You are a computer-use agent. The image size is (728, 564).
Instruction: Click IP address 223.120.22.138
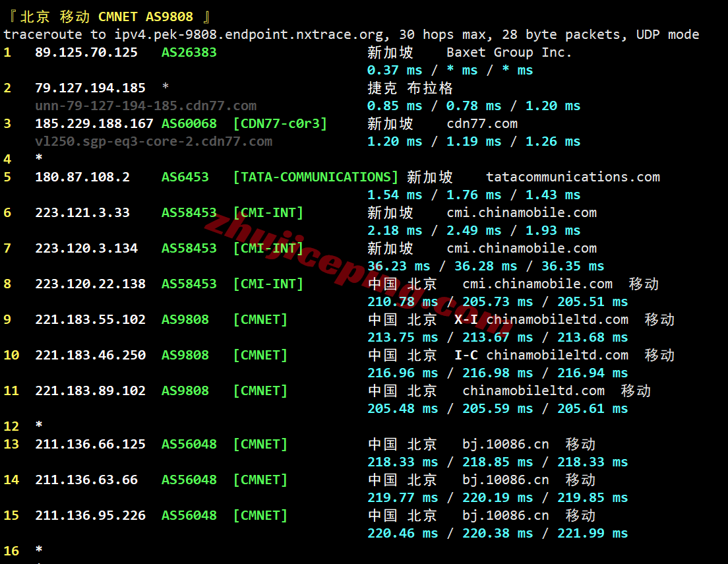[x=90, y=284]
